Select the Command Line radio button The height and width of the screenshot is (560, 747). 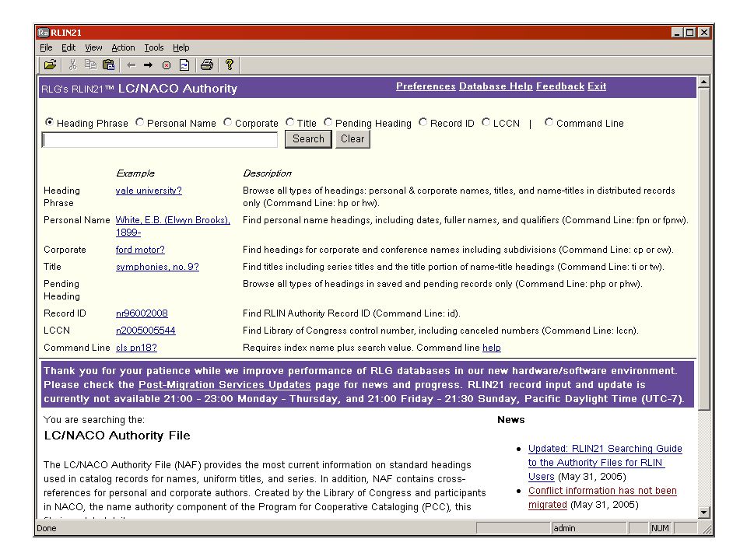549,122
